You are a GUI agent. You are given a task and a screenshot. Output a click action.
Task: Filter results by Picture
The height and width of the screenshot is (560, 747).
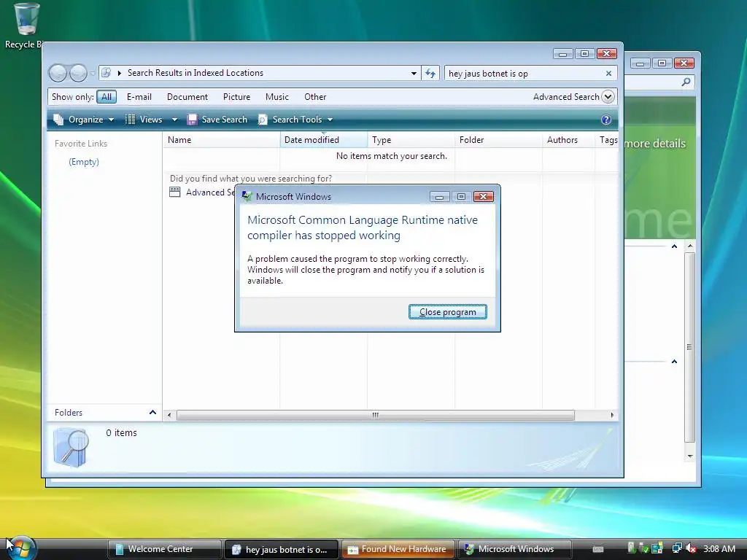[x=237, y=97]
